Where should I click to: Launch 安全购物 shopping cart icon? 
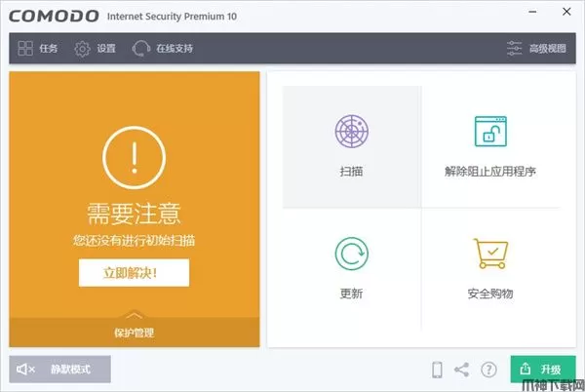pyautogui.click(x=490, y=254)
